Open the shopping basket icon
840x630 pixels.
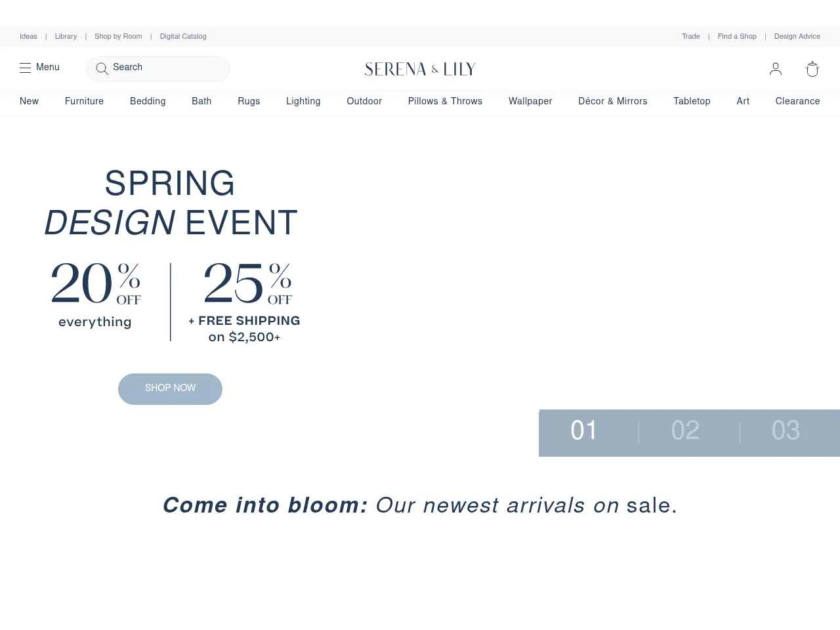click(812, 69)
